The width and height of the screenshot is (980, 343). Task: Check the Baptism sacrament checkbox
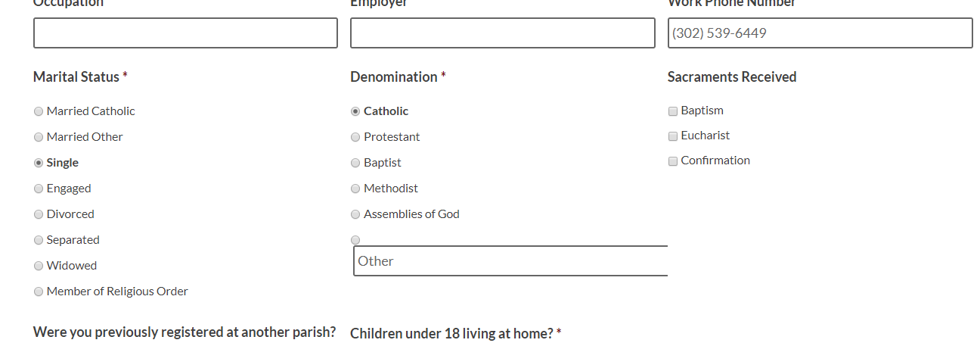click(x=673, y=111)
